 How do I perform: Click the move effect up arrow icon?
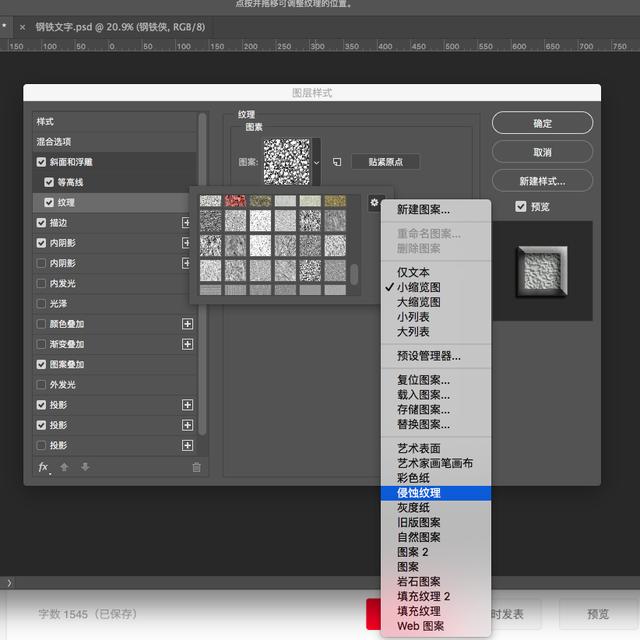pos(64,467)
